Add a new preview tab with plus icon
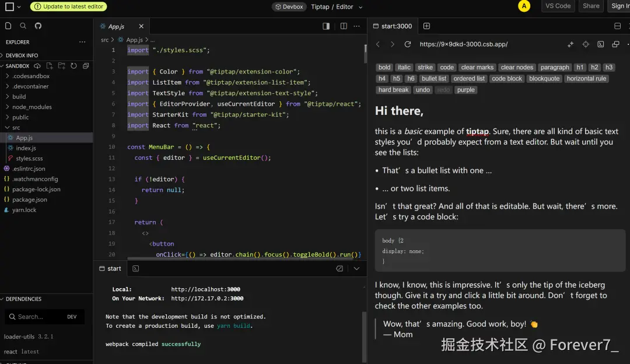Image resolution: width=630 pixels, height=364 pixels. click(426, 26)
